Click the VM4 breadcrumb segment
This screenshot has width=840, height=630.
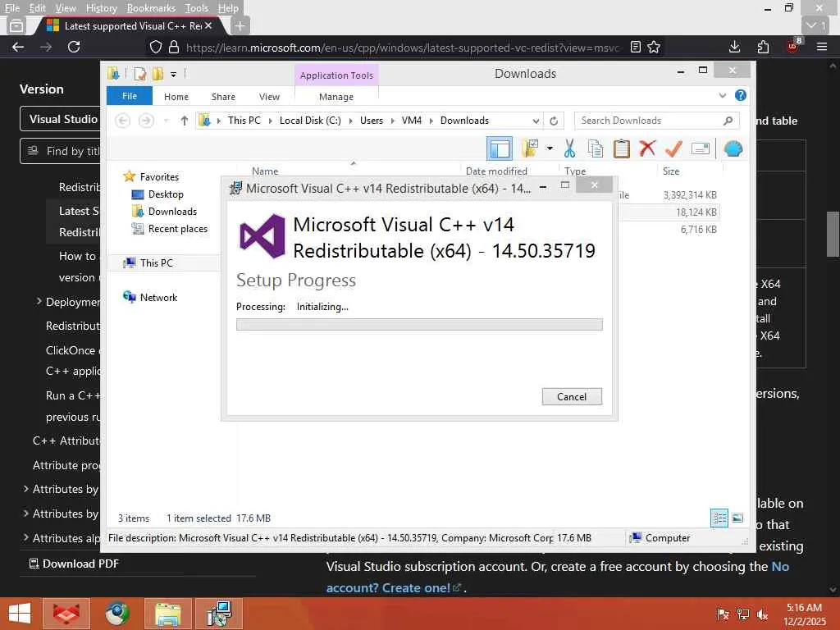412,121
